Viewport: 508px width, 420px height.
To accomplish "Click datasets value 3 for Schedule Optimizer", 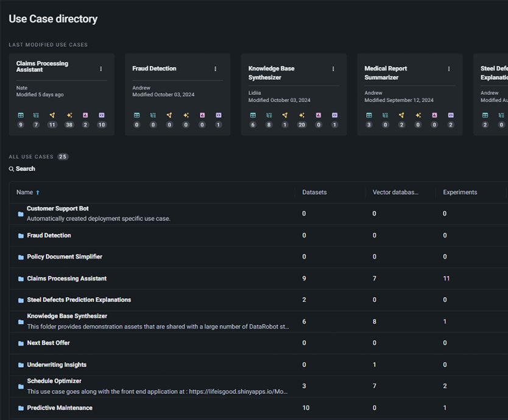I will pos(304,386).
